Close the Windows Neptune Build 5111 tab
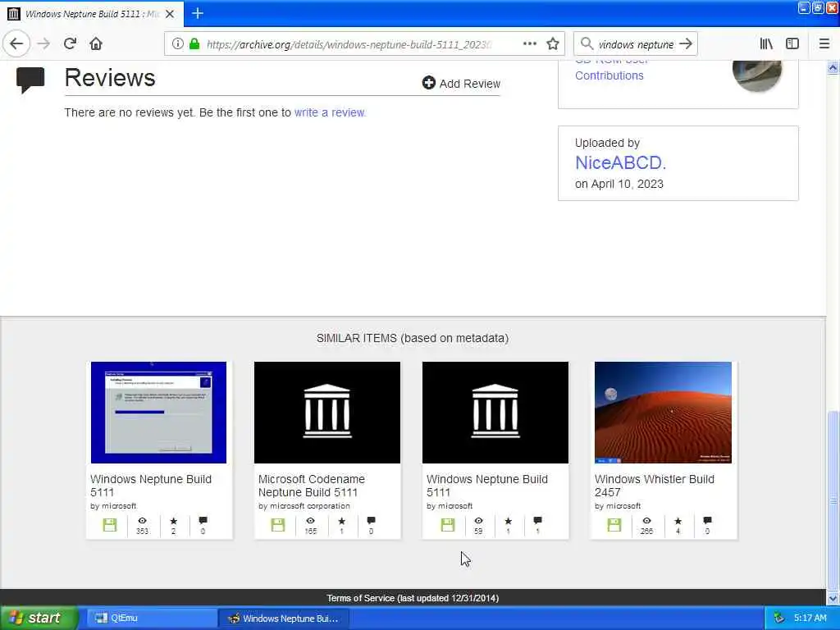 pyautogui.click(x=170, y=14)
